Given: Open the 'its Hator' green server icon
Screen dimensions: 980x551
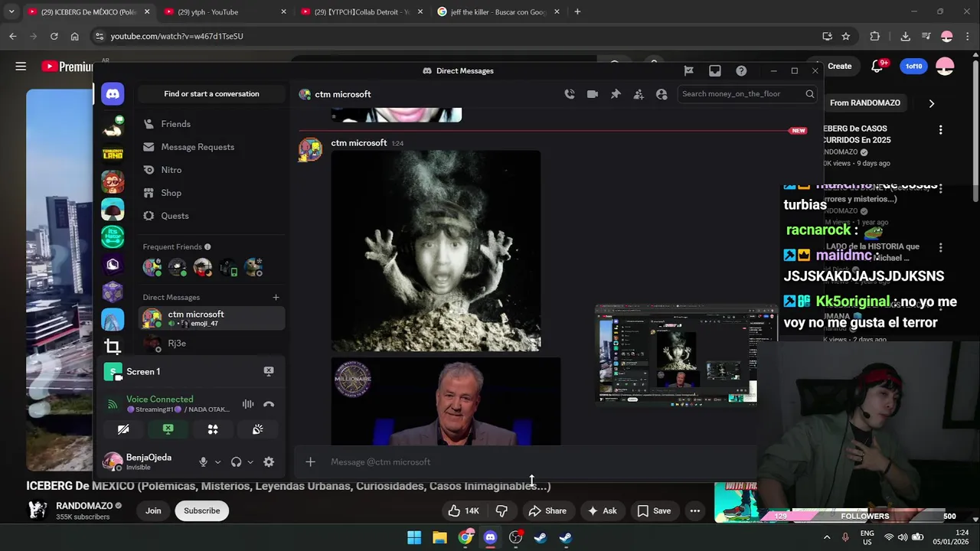Looking at the screenshot, I should pos(113,236).
